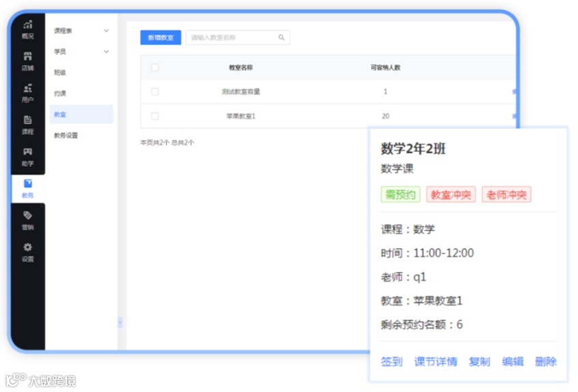Click the 剩余预约名额：6 line
Viewport: 578px width, 392px height.
422,325
